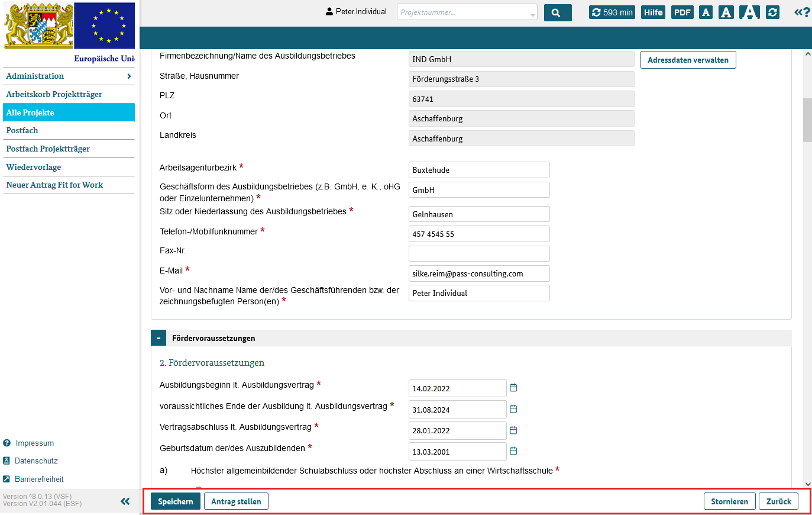This screenshot has height=515, width=812.
Task: Click the scrollbar up arrow
Action: (x=807, y=54)
